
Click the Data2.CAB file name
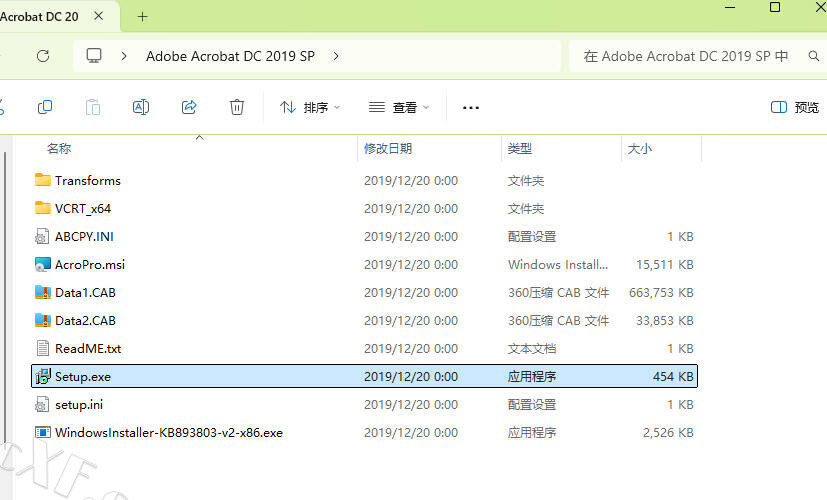point(85,320)
